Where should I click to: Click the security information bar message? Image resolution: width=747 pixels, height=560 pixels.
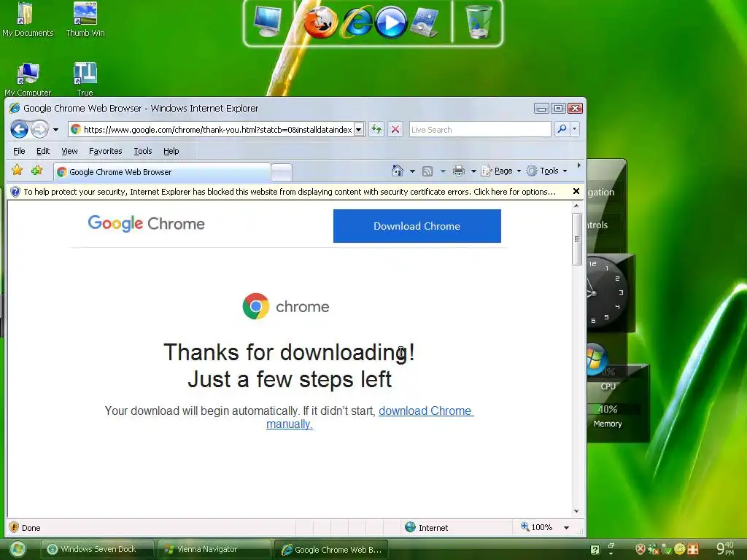(289, 192)
